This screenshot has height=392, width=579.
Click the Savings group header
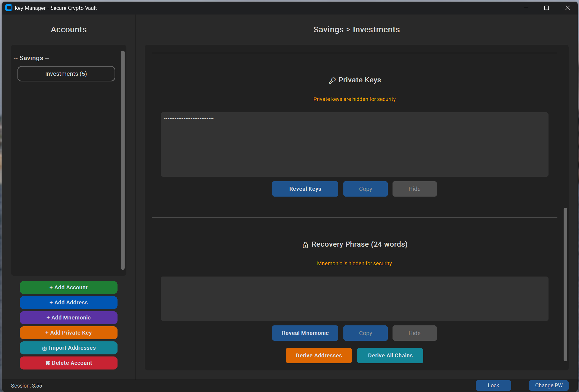31,58
